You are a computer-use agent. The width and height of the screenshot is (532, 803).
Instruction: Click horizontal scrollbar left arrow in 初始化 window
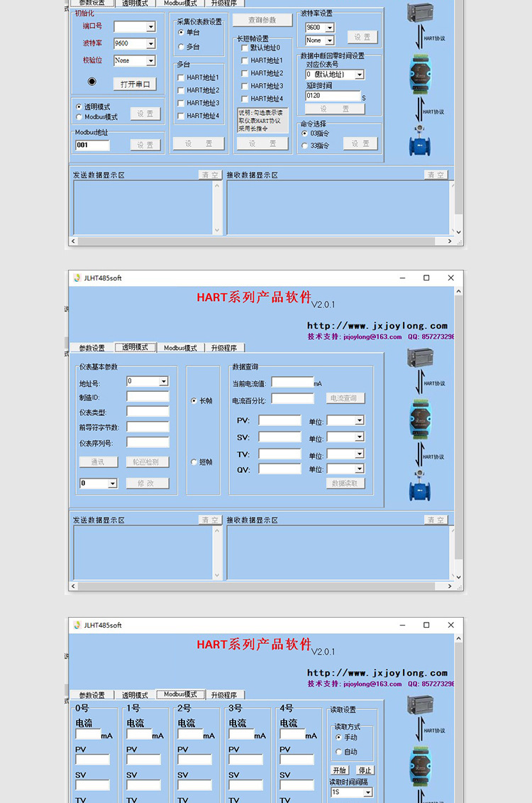pos(73,241)
